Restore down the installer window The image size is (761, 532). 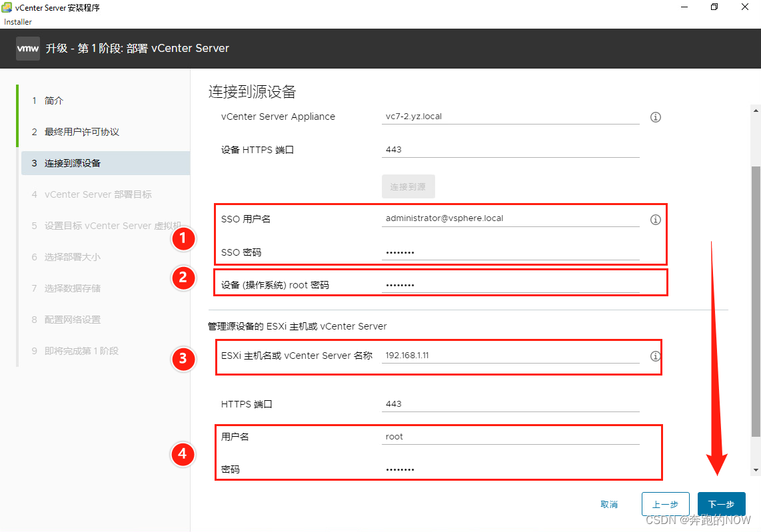coord(714,7)
